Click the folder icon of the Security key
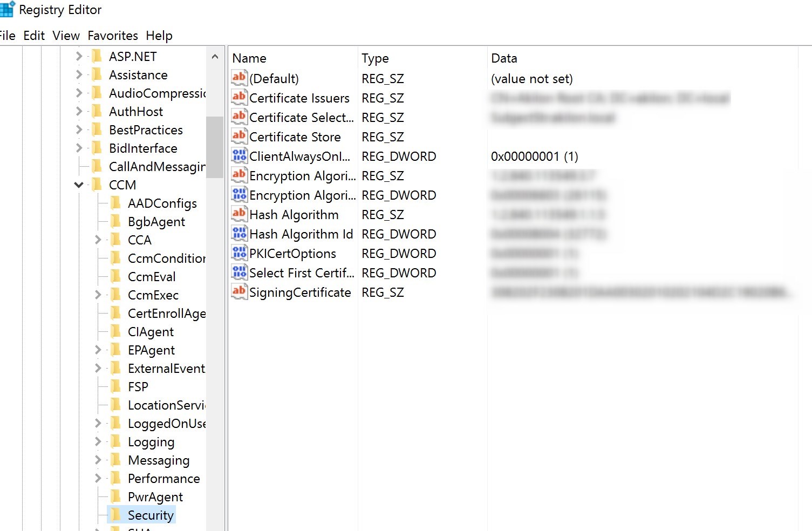Image resolution: width=812 pixels, height=531 pixels. 117,515
